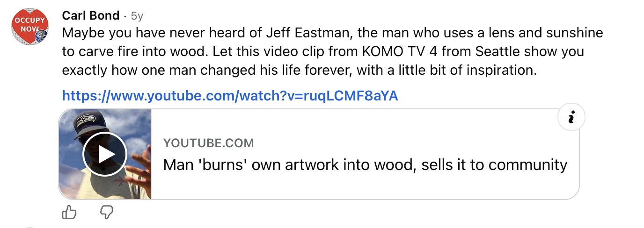The image size is (644, 228).
Task: Click the 5y post timestamp
Action: click(x=137, y=16)
